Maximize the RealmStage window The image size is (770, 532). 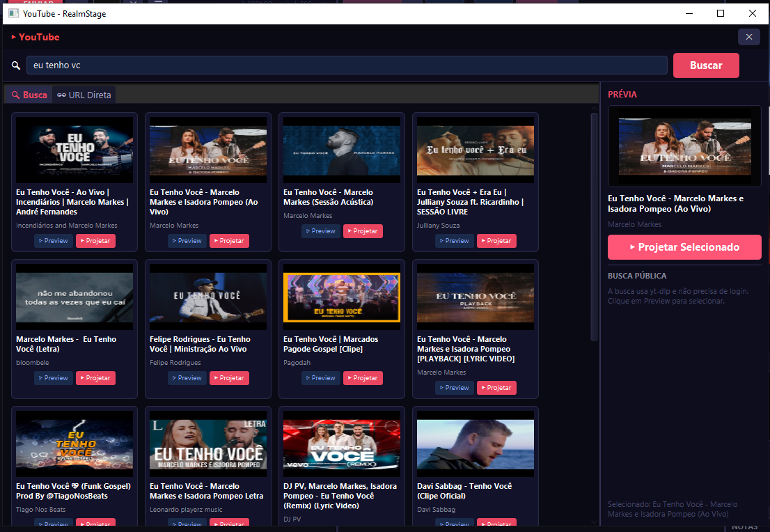(x=721, y=13)
